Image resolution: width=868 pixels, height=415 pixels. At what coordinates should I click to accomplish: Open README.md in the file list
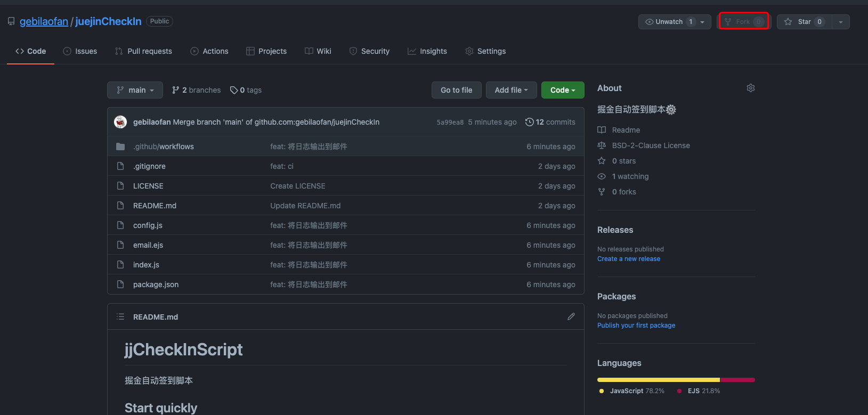click(x=155, y=206)
